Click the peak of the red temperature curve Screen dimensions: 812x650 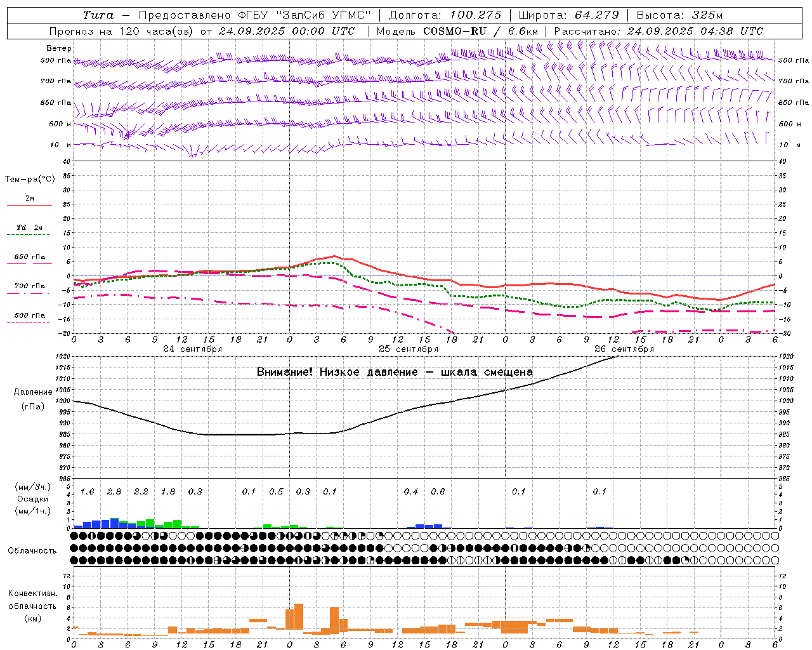(x=334, y=256)
